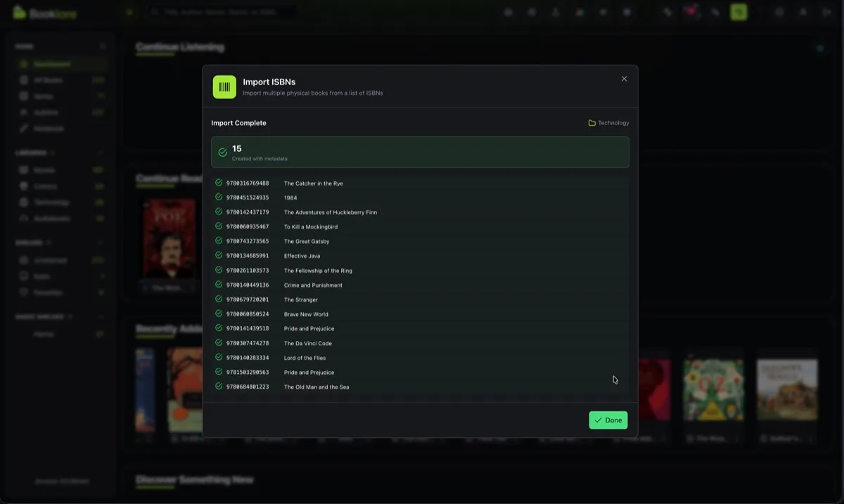
Task: Select ISBN 9780060850524
Action: coord(248,314)
